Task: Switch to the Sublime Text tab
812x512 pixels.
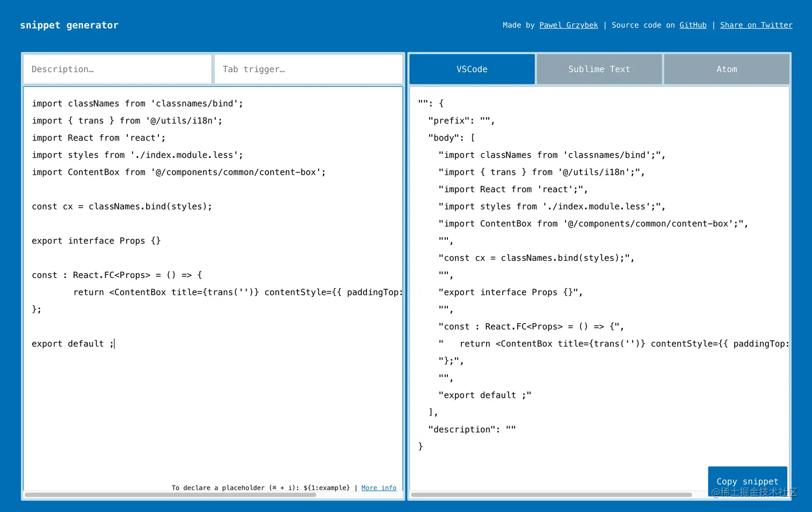Action: point(599,69)
